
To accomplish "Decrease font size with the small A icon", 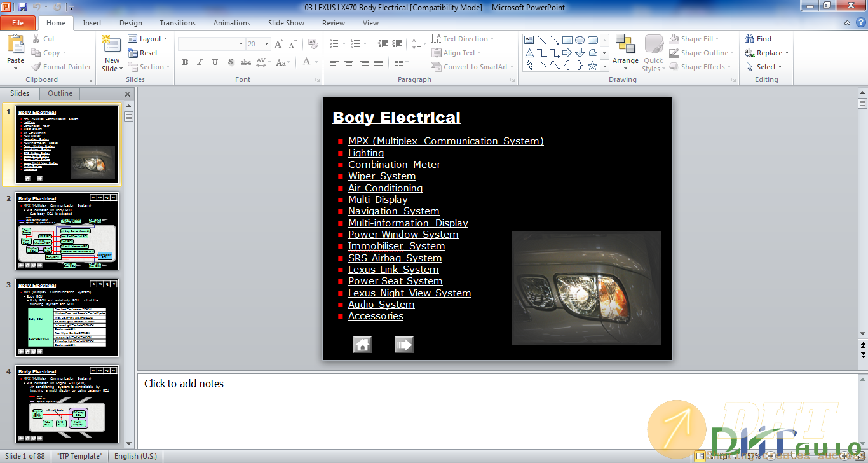I will click(292, 44).
